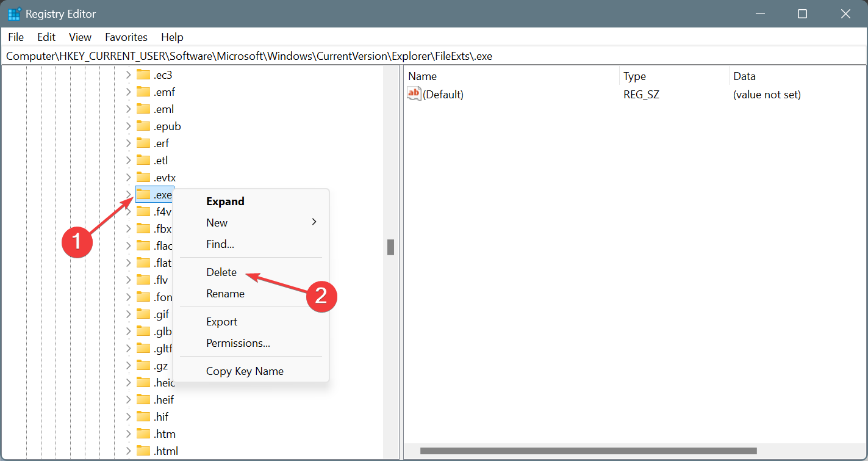868x461 pixels.
Task: Select the .etl key label
Action: click(x=161, y=160)
